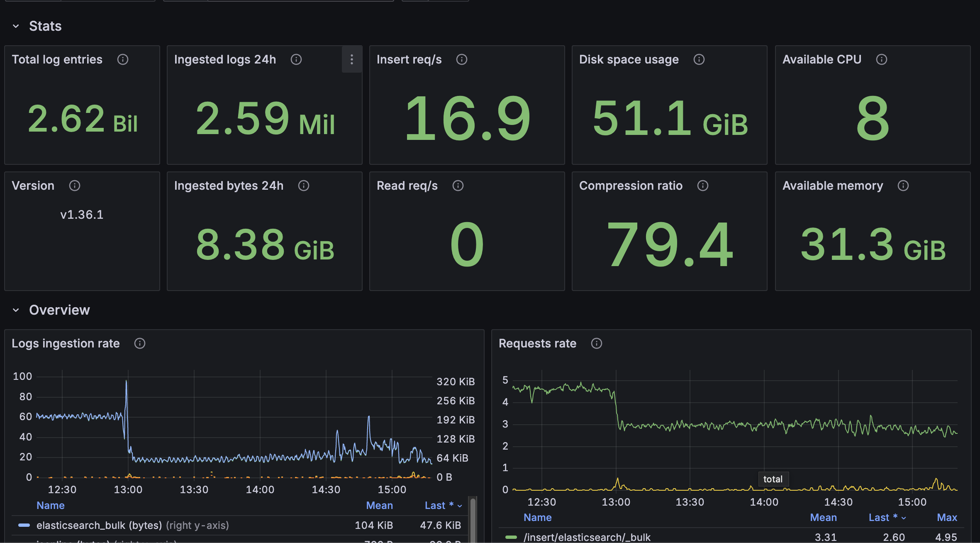The image size is (980, 543).
Task: Click the Logs ingestion legend scrollbar
Action: pyautogui.click(x=473, y=519)
